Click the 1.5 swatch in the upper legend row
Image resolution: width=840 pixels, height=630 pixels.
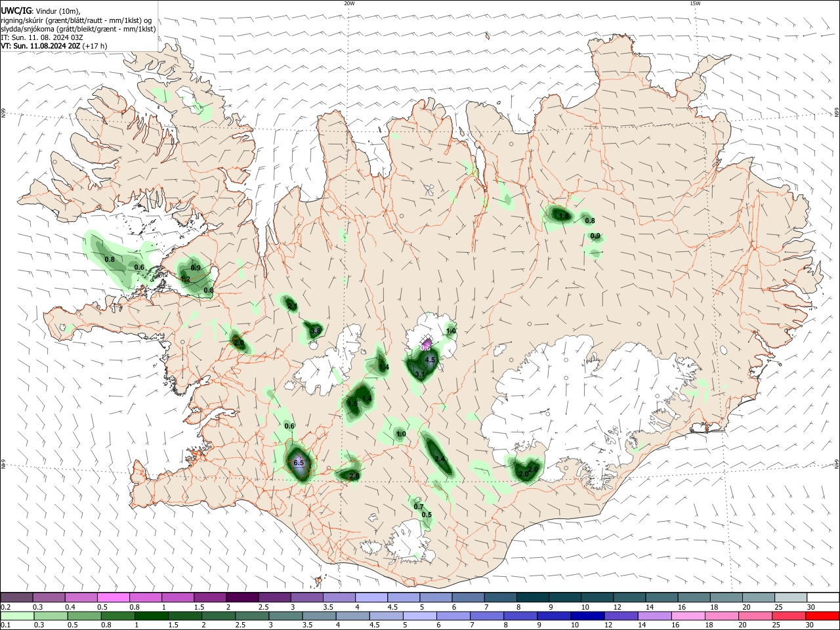[x=209, y=597]
